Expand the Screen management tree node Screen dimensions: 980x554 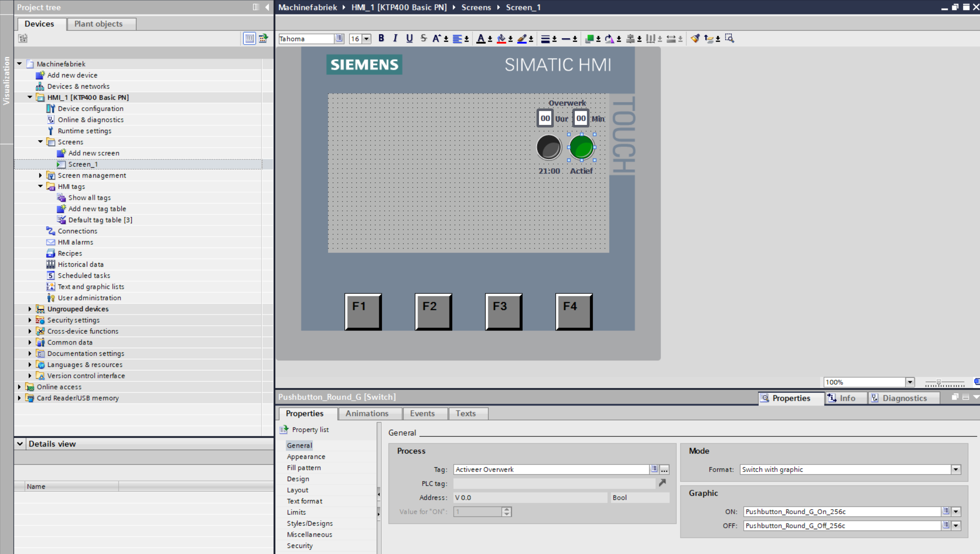(x=41, y=175)
